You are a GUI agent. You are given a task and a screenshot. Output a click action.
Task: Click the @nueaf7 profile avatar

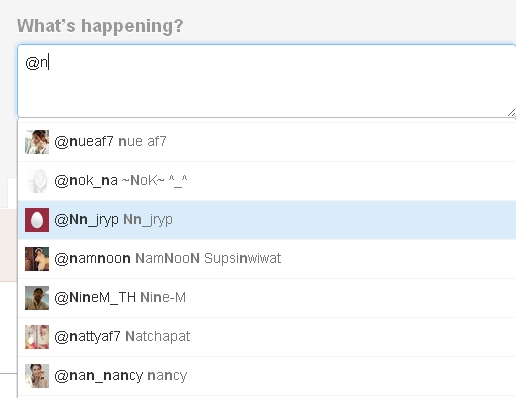click(x=37, y=142)
